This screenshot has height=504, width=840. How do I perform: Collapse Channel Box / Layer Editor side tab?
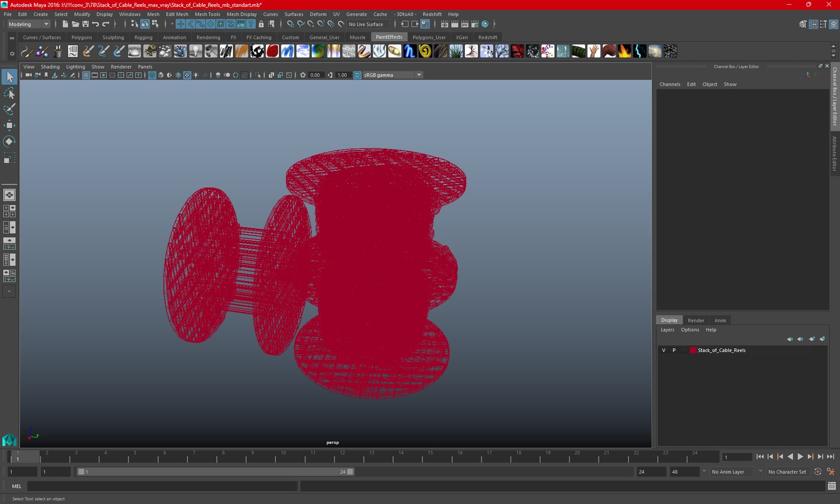tap(834, 97)
